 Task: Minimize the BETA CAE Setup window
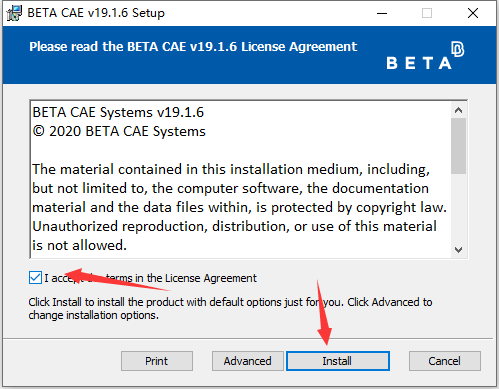(x=382, y=13)
